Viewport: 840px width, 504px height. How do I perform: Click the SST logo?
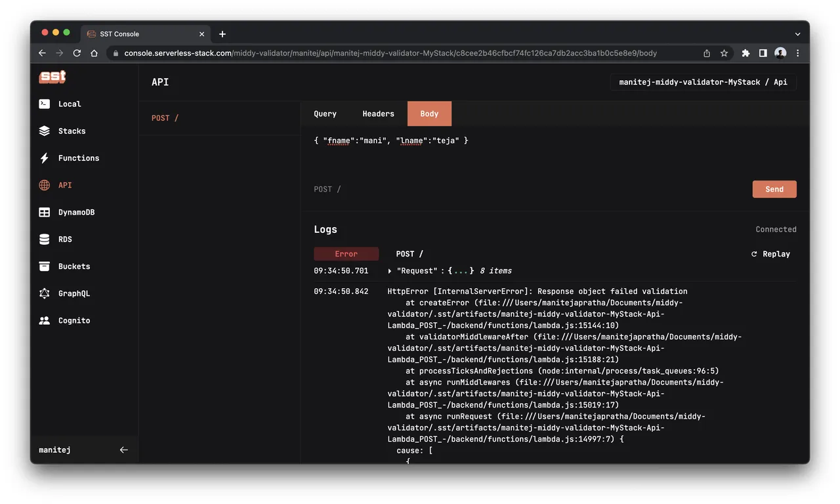click(52, 77)
